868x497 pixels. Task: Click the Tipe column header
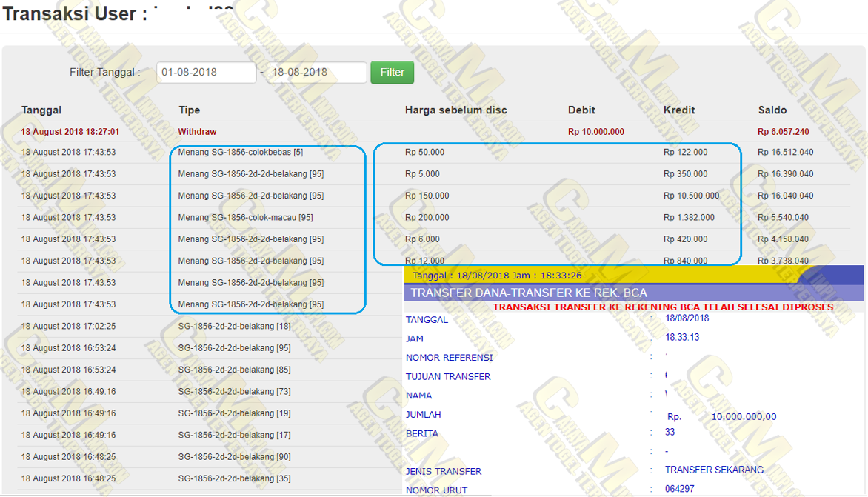click(x=189, y=110)
